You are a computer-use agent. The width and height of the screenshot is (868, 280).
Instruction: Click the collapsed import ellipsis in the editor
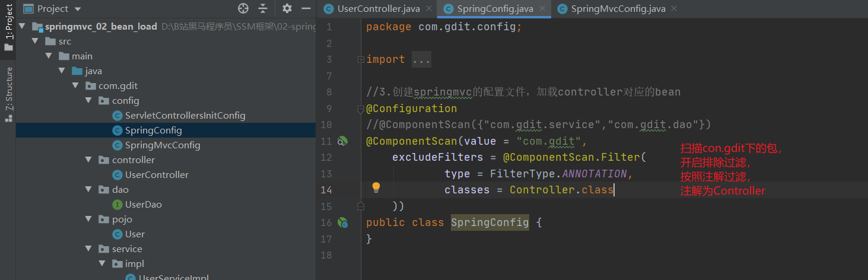coord(421,59)
